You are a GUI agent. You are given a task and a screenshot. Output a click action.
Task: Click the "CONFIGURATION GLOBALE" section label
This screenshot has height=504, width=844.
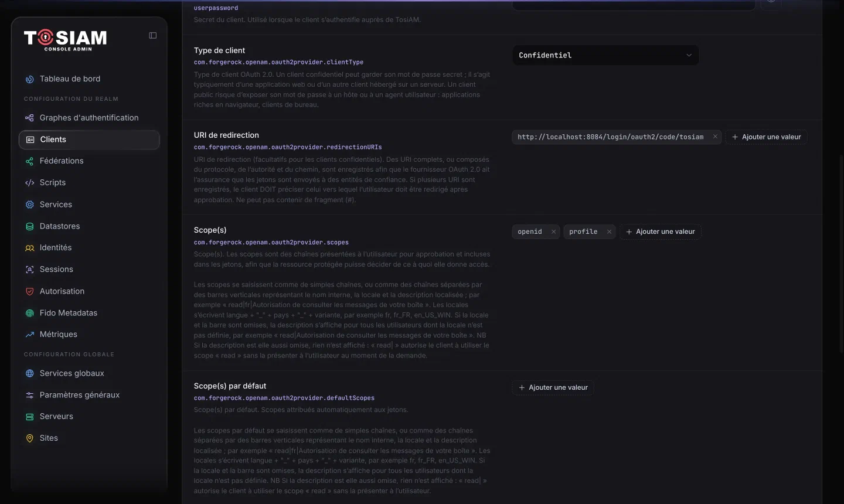[x=69, y=355]
